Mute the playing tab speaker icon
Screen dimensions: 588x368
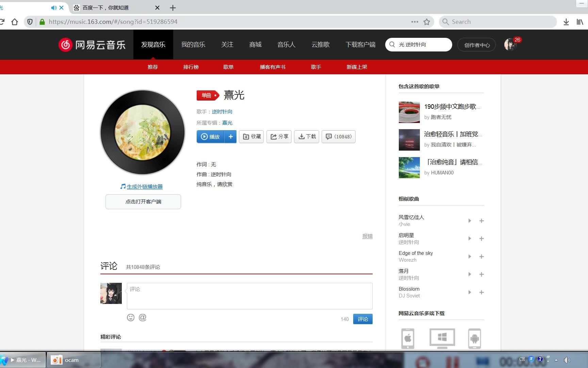point(53,7)
